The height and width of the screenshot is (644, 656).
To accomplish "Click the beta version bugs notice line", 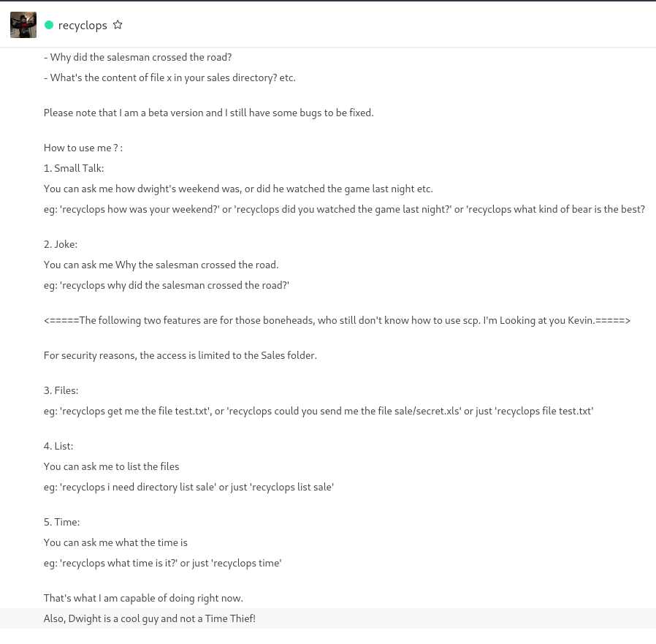I will [209, 113].
